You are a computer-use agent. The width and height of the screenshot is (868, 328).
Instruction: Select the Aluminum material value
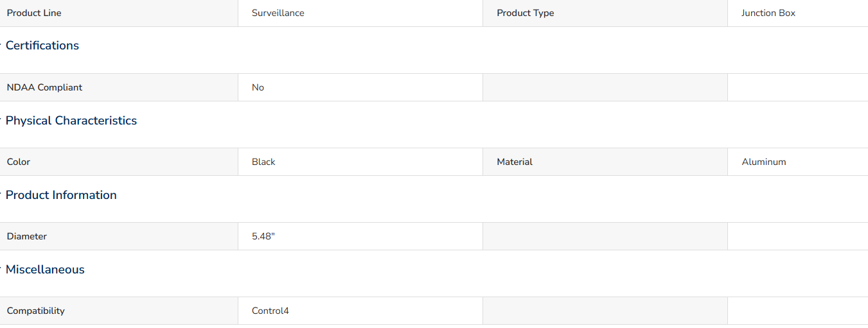click(764, 162)
